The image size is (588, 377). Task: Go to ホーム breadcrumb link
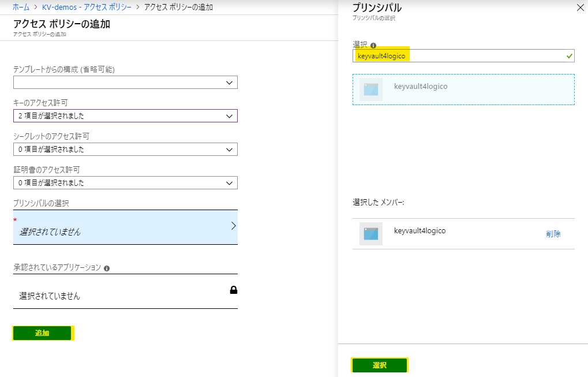coord(21,6)
